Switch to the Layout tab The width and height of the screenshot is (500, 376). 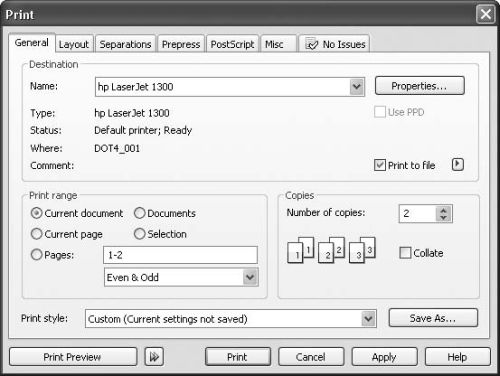(74, 44)
